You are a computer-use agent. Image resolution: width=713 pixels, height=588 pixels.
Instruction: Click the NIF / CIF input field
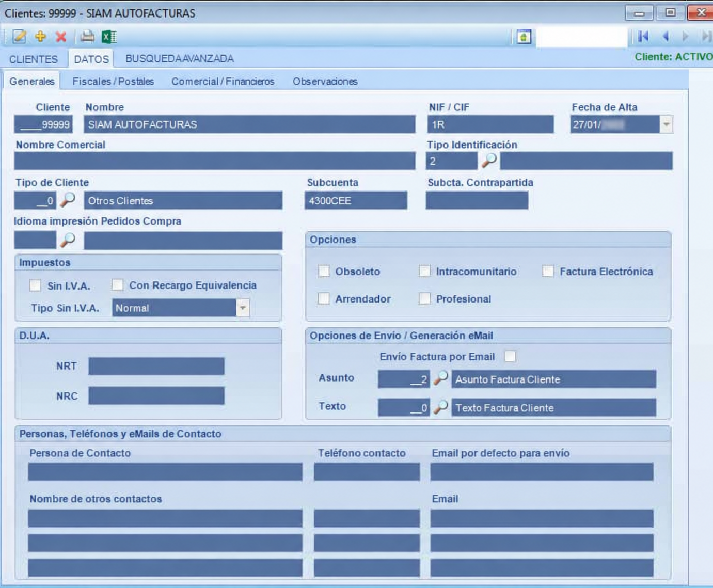coord(490,124)
